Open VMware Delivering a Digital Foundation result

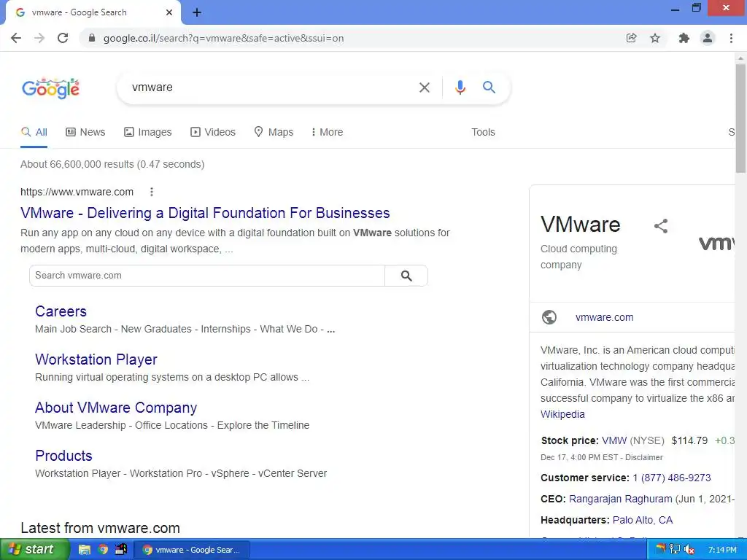click(x=205, y=213)
